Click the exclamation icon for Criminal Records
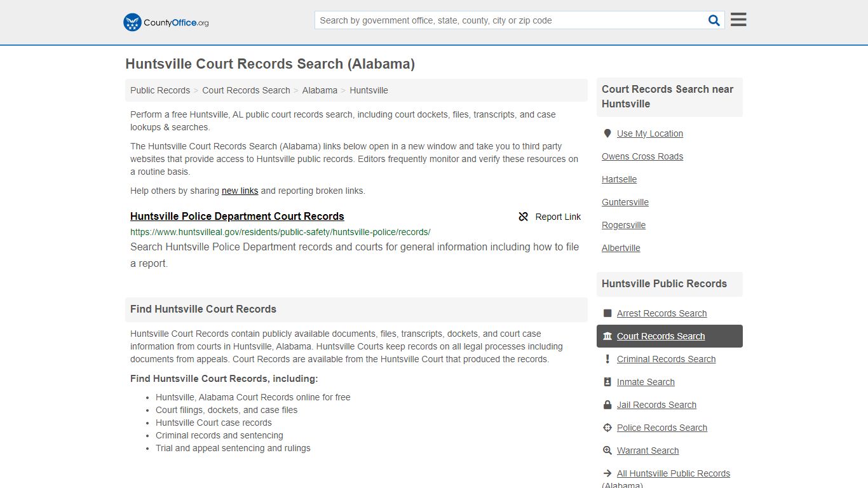 point(607,359)
